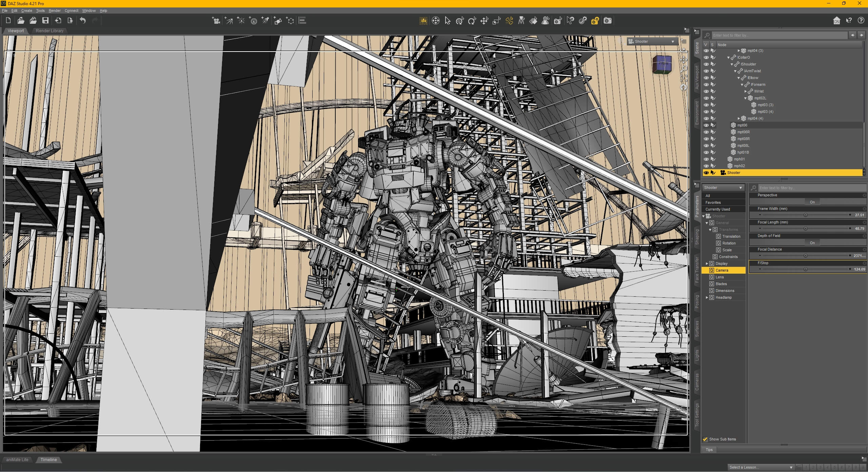
Task: Activate the Rotate tool
Action: click(472, 21)
